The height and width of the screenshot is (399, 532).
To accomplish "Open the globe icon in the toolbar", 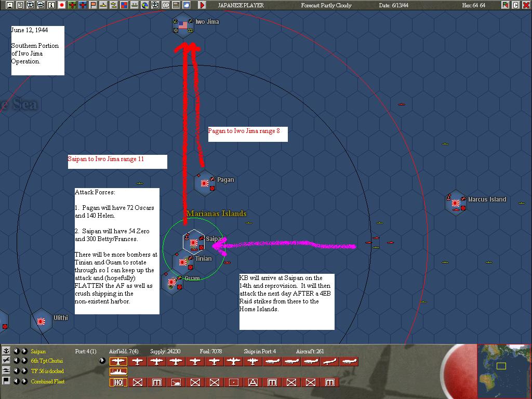I will point(145,5).
